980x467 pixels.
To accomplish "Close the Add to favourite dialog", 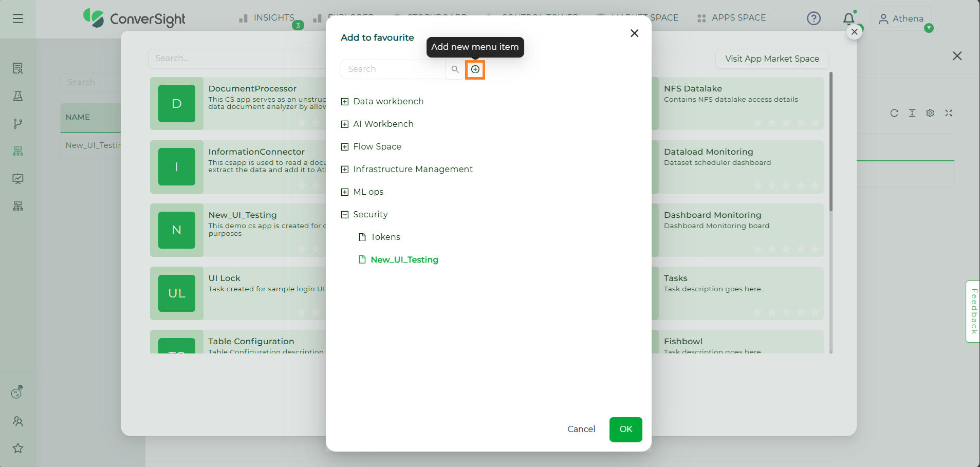I will (x=635, y=33).
